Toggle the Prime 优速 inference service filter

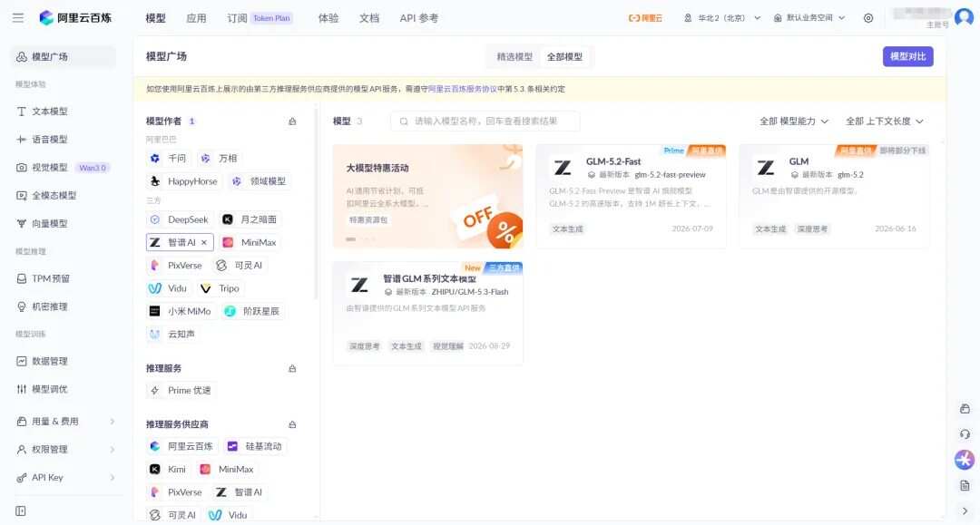pyautogui.click(x=181, y=390)
